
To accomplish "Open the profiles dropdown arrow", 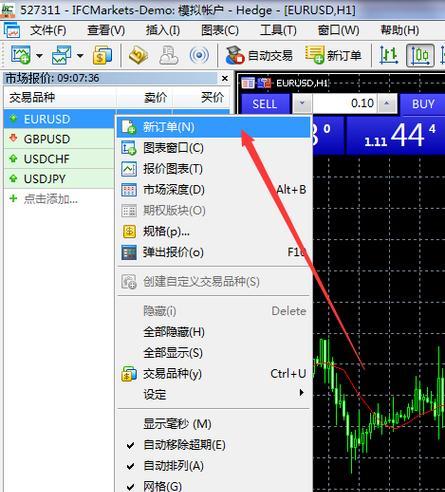I will point(80,56).
